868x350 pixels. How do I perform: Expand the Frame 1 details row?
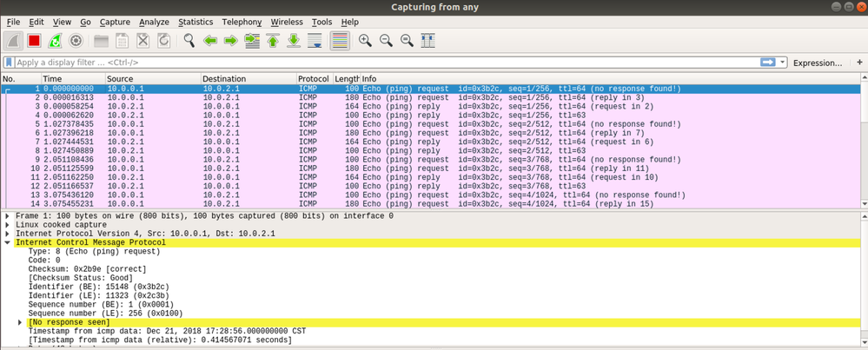[7, 216]
